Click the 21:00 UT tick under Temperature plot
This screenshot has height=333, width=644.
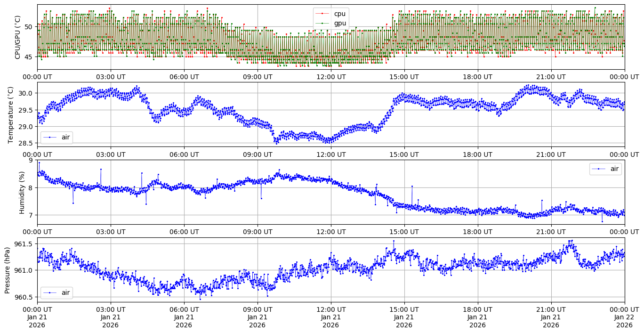(551, 154)
